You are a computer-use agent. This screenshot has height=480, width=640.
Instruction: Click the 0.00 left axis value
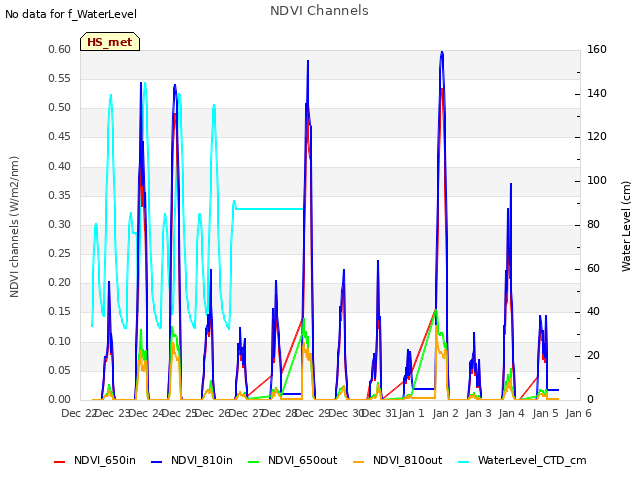click(x=60, y=400)
